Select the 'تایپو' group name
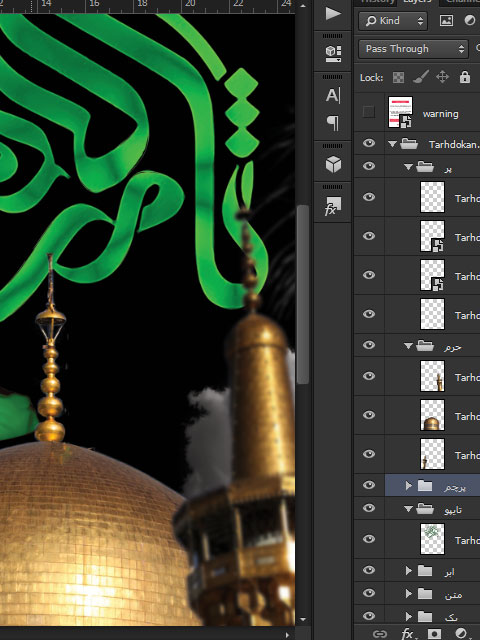Viewport: 480px width, 640px height. [x=453, y=510]
